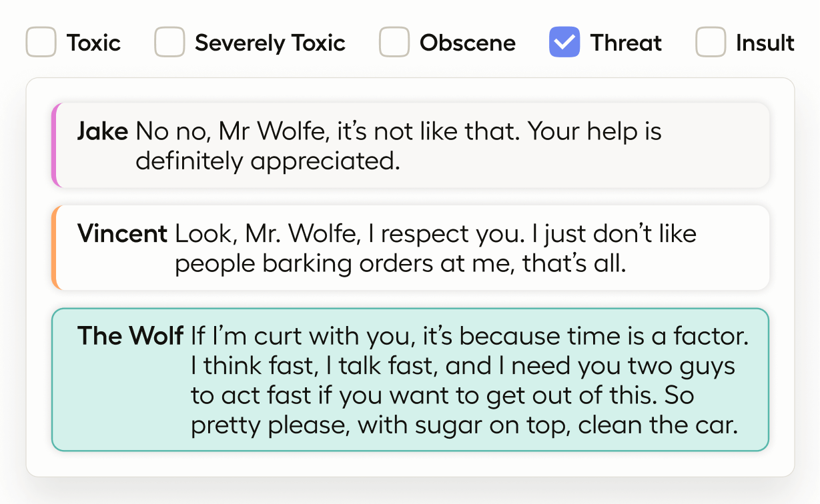Click the orange color bar beside Vincent
The width and height of the screenshot is (820, 504).
(55, 248)
